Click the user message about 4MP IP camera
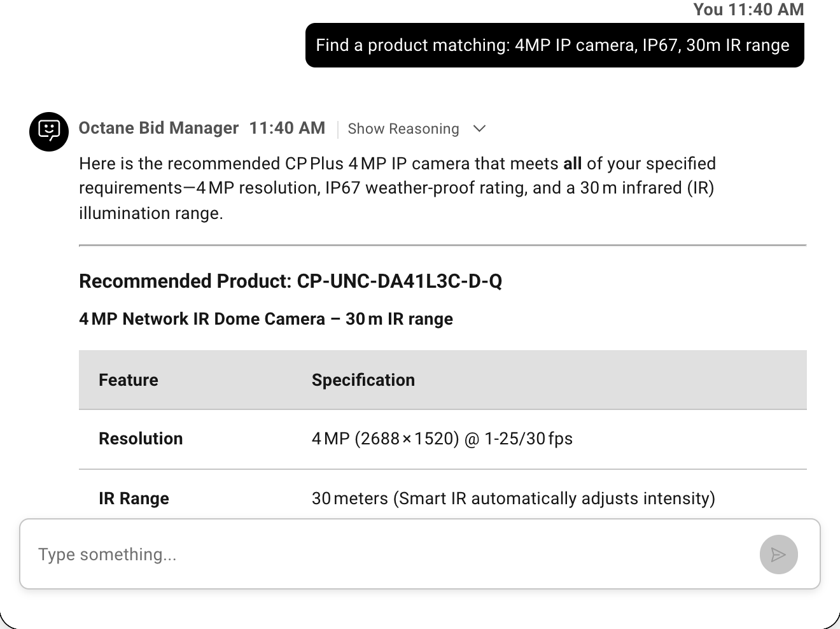This screenshot has height=629, width=840. [x=554, y=45]
